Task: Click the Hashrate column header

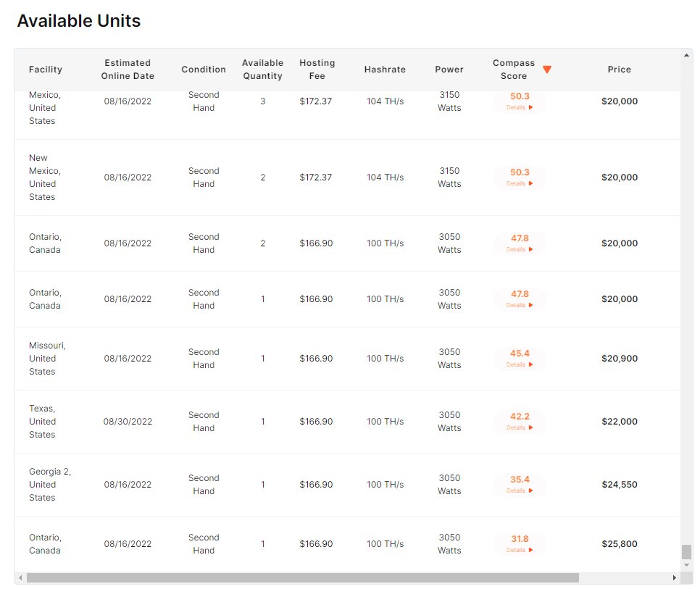Action: click(x=385, y=69)
